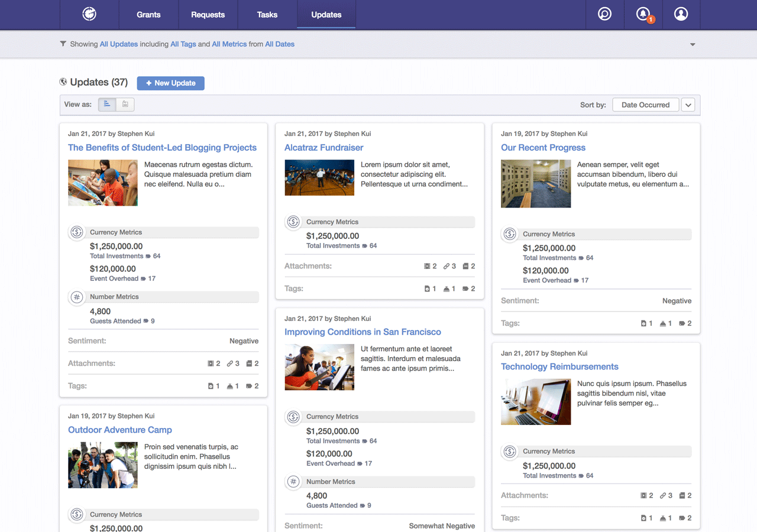
Task: Click the New Update button
Action: point(170,83)
